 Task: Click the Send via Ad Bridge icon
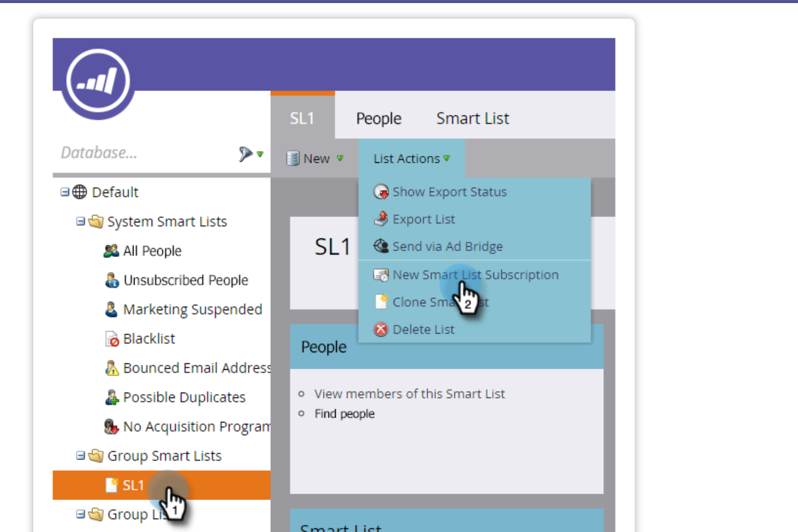pos(381,246)
